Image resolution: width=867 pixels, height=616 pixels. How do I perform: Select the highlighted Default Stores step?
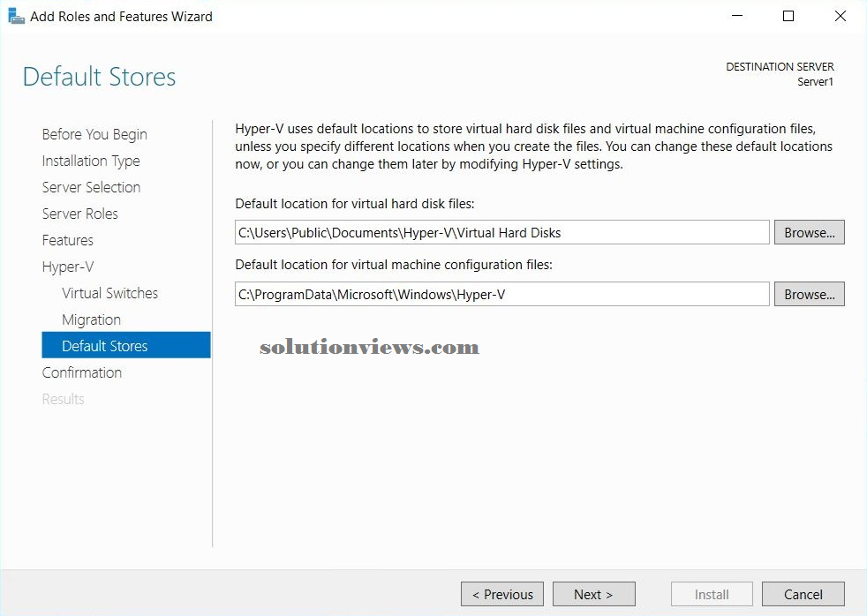point(126,345)
